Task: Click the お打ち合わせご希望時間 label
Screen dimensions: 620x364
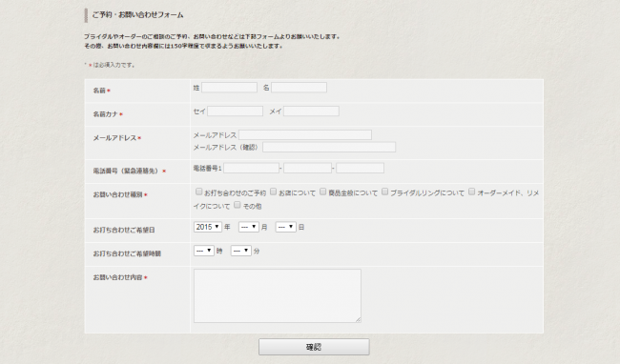Action: tap(127, 253)
